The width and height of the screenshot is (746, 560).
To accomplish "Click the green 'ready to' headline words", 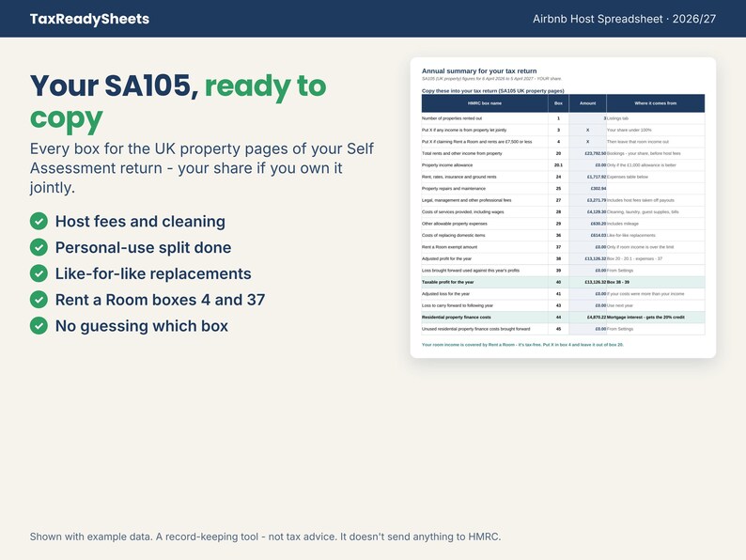I will [x=266, y=86].
